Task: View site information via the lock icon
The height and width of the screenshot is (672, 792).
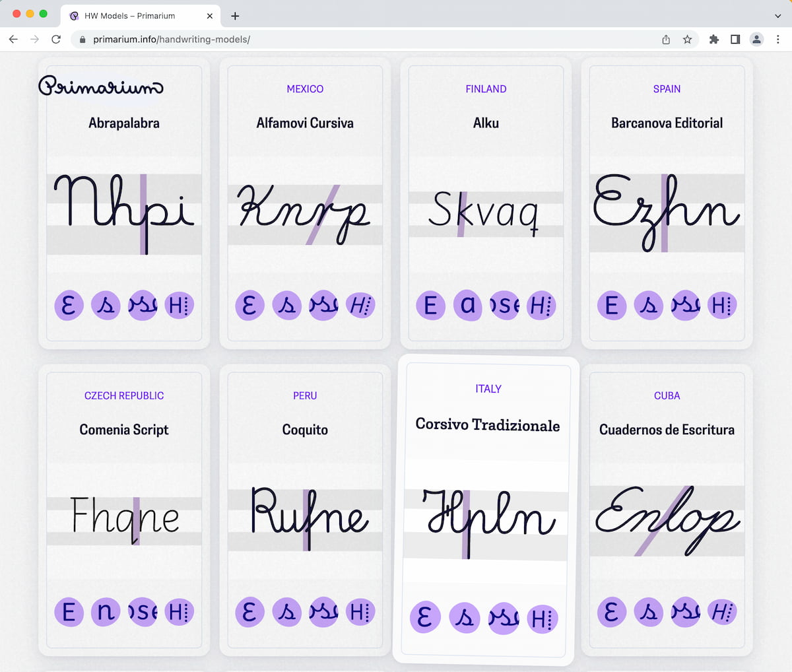Action: (82, 40)
